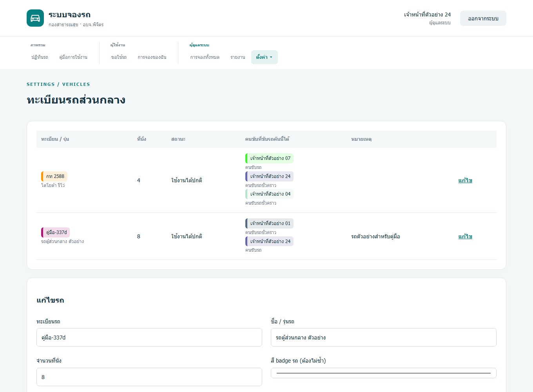The width and height of the screenshot is (533, 392).
Task: Click the ชื่อ / รุ่นรถ input field
Action: (x=384, y=338)
